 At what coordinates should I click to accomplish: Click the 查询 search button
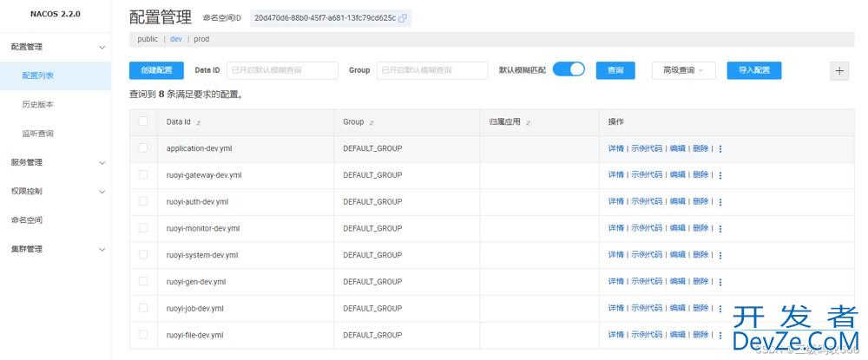pyautogui.click(x=615, y=70)
